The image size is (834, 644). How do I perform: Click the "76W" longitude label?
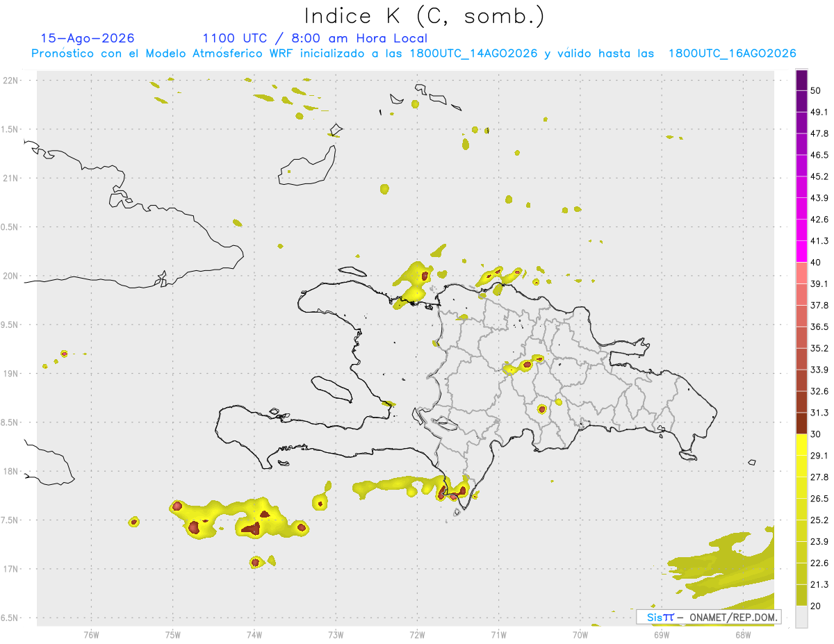coord(91,634)
